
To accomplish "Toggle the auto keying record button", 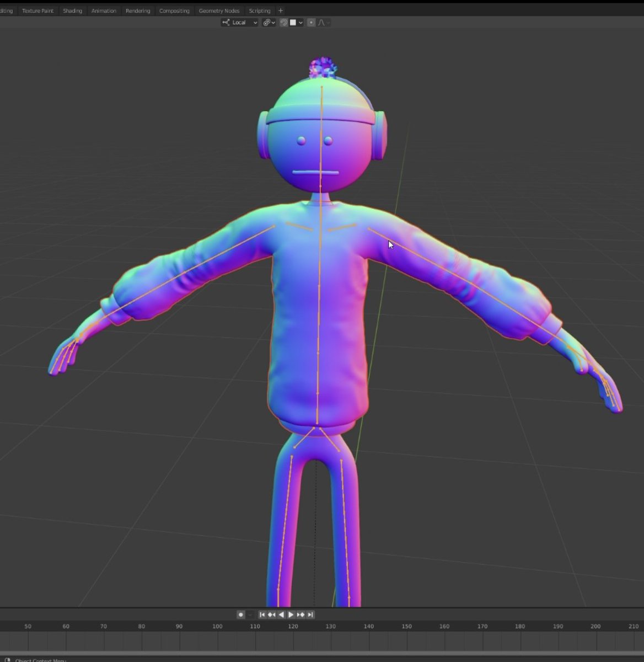I will click(241, 615).
